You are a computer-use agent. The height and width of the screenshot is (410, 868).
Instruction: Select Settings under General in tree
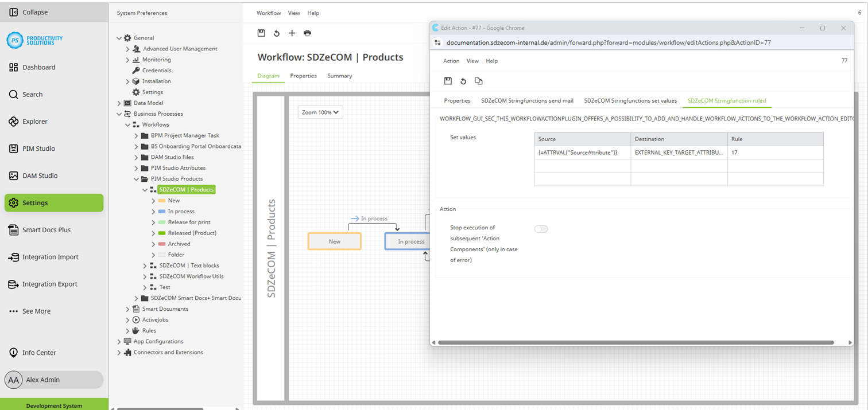pyautogui.click(x=152, y=92)
